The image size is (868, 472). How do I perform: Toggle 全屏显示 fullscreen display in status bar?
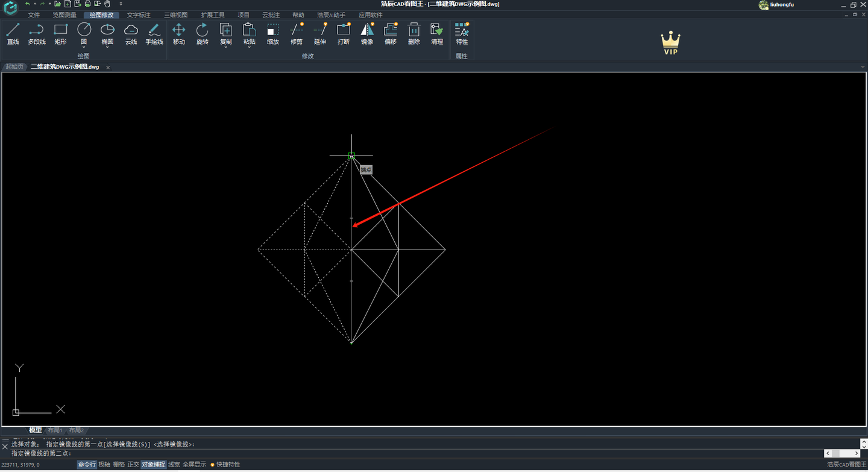pos(194,465)
